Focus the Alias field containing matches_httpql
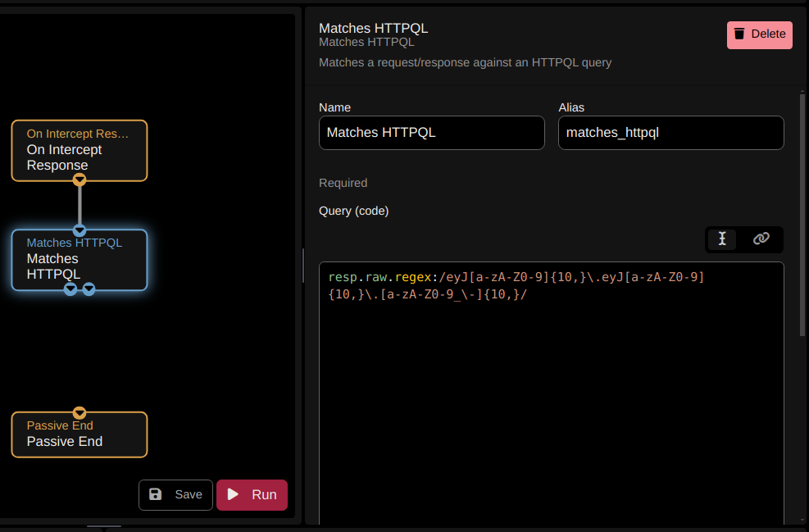This screenshot has height=532, width=809. point(671,133)
